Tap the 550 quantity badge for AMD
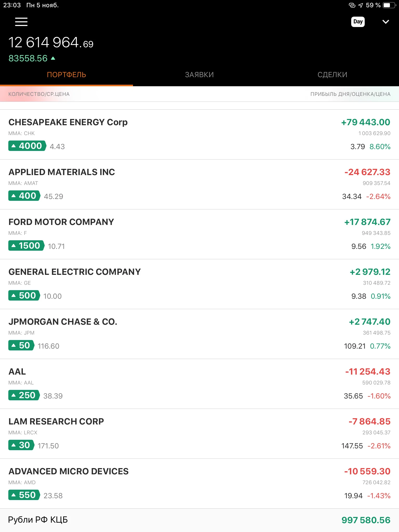The height and width of the screenshot is (532, 399). [24, 495]
